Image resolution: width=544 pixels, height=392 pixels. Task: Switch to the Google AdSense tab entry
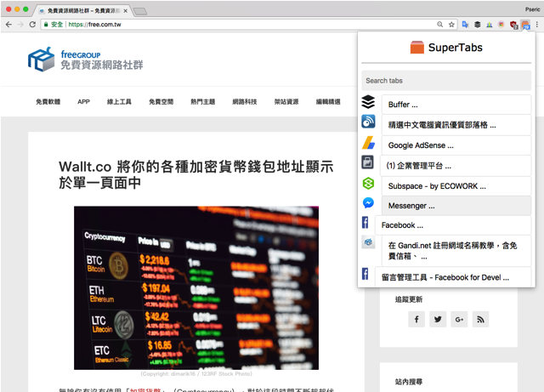click(x=456, y=145)
